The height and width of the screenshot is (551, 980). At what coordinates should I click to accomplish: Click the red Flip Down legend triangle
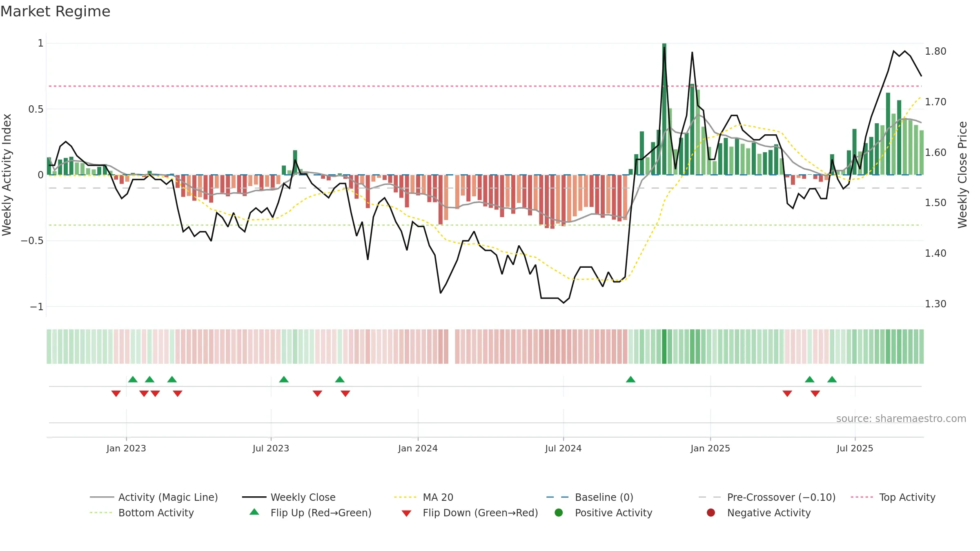click(x=406, y=513)
